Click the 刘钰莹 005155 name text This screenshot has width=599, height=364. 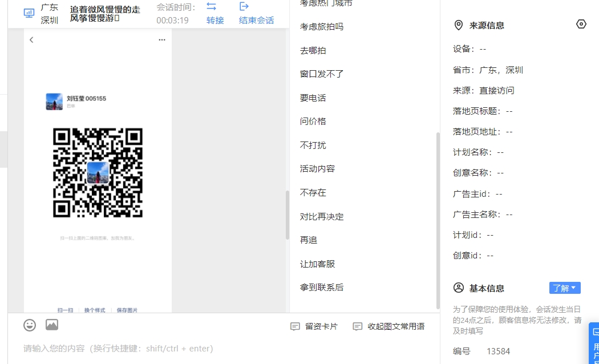point(86,99)
